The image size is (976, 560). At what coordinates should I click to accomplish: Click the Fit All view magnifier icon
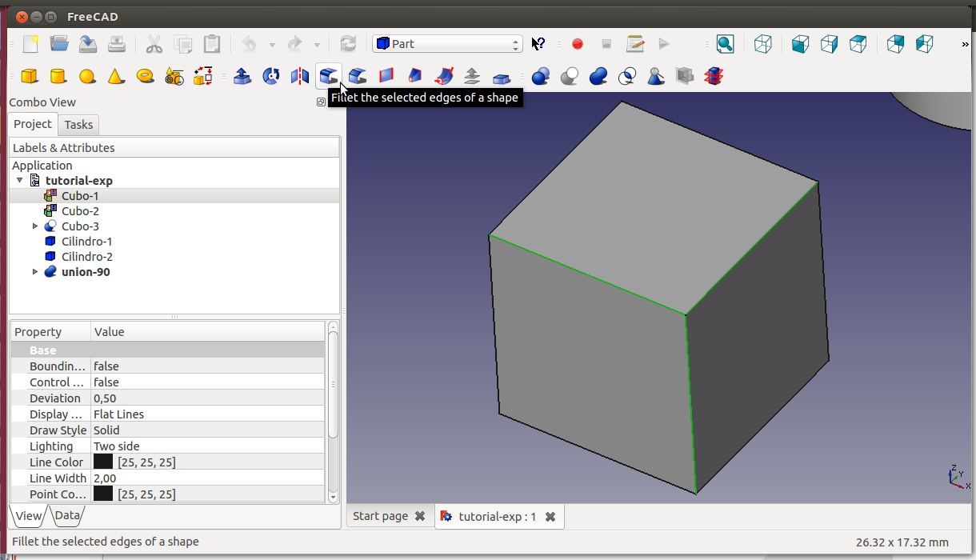(x=725, y=44)
